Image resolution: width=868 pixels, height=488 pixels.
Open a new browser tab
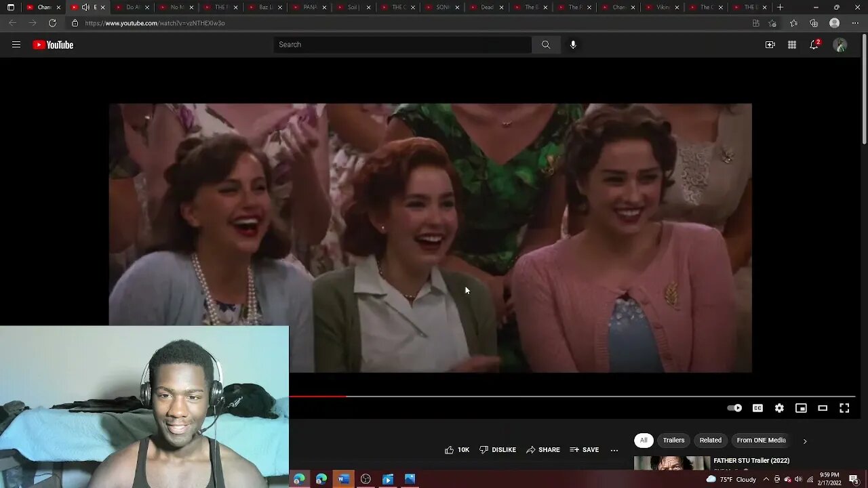(781, 7)
